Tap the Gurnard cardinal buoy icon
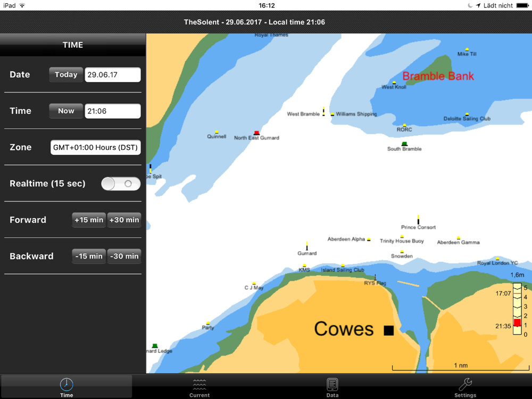532x399 pixels. coord(307,246)
